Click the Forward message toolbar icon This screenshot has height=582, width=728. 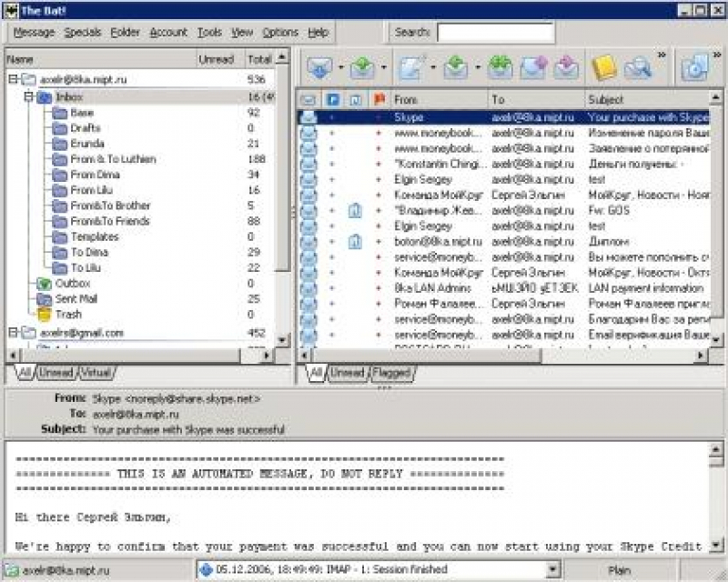(534, 67)
